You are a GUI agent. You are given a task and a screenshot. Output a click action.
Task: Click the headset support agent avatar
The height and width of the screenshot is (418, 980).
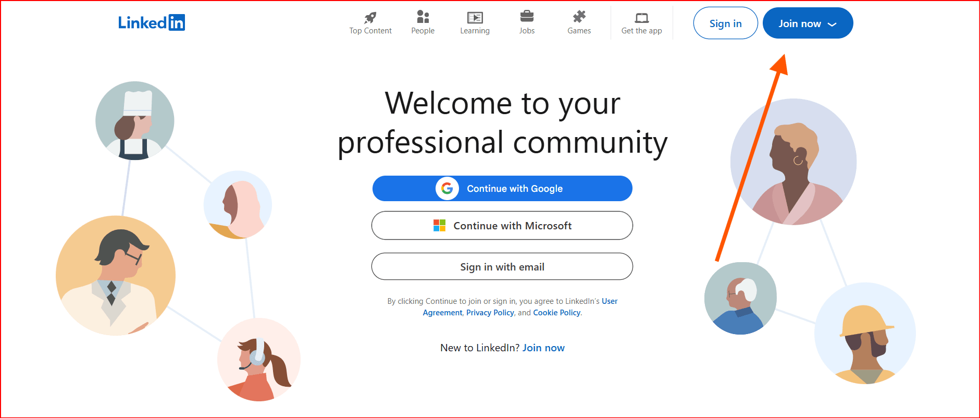(x=258, y=360)
